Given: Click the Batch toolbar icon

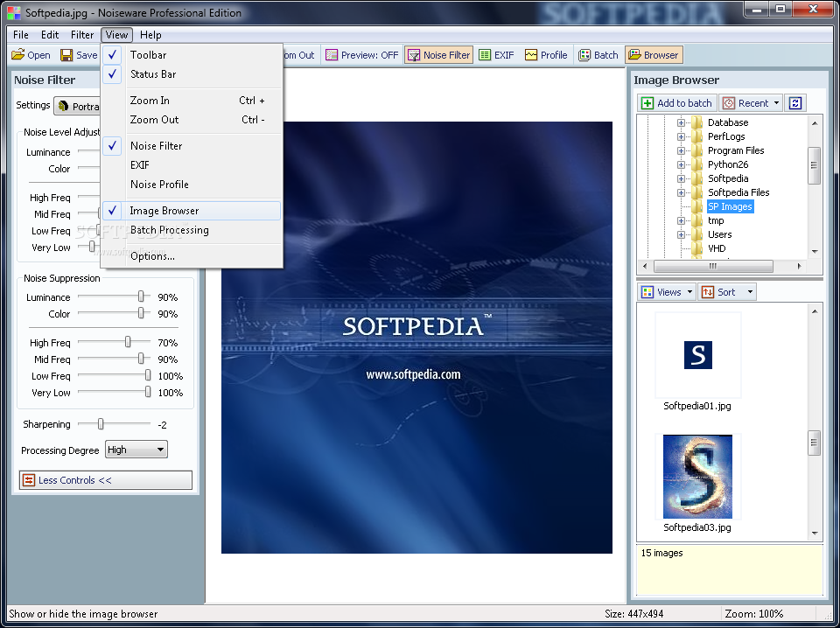Looking at the screenshot, I should point(584,55).
